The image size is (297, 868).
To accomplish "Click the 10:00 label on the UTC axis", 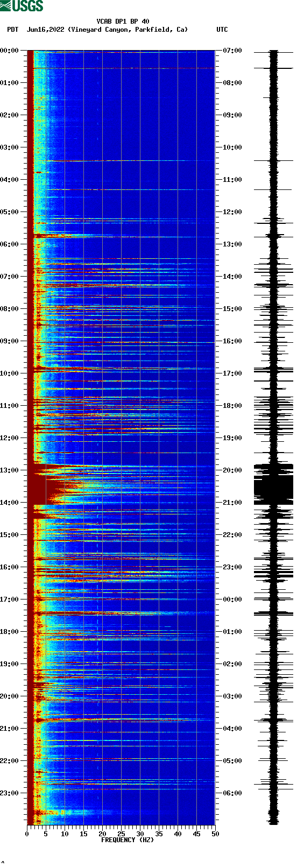I will (232, 147).
